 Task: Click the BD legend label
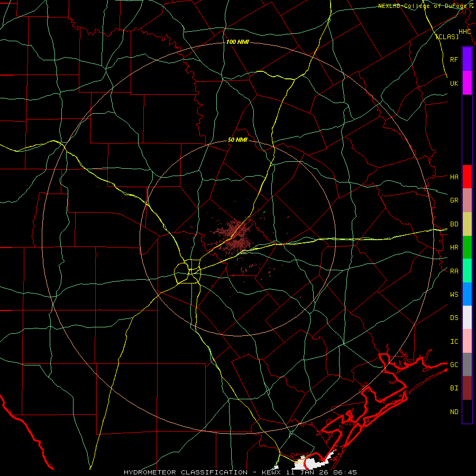[x=454, y=224]
